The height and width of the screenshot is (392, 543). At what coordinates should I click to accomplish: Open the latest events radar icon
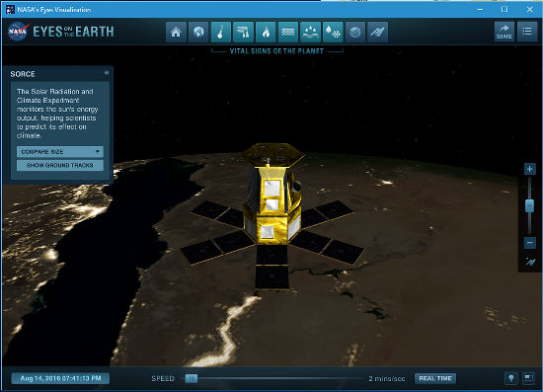(x=355, y=33)
